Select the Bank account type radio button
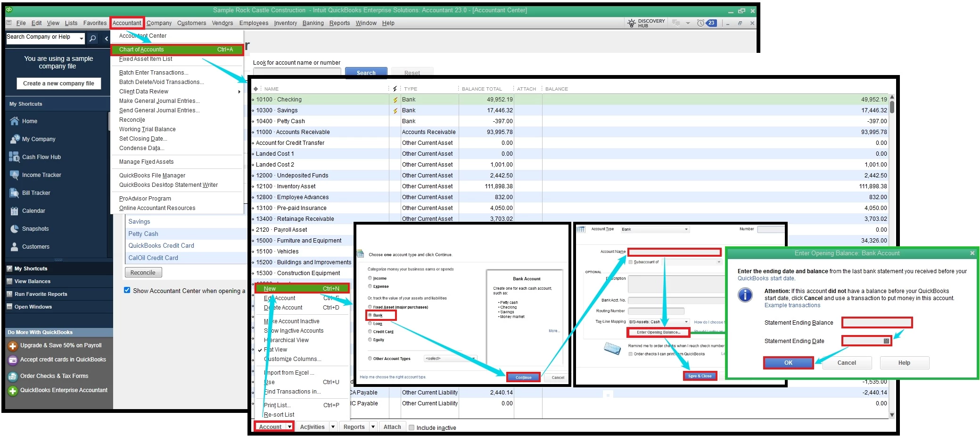The width and height of the screenshot is (980, 436). [370, 315]
